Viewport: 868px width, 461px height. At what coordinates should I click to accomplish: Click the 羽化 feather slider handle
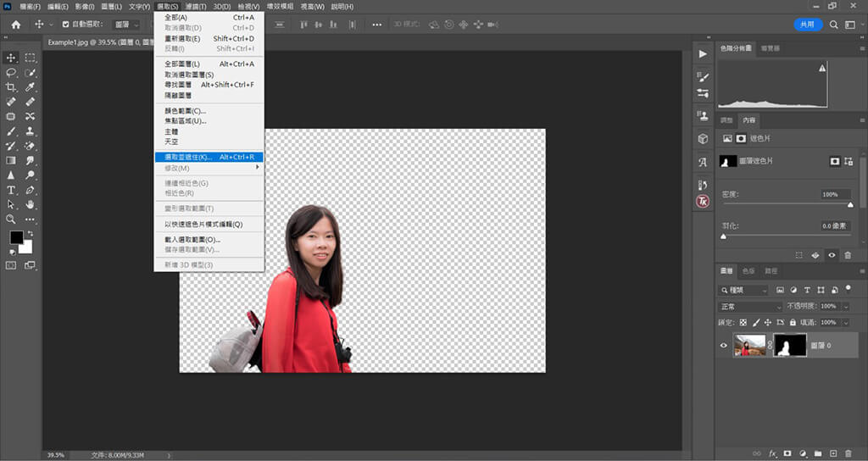point(723,236)
